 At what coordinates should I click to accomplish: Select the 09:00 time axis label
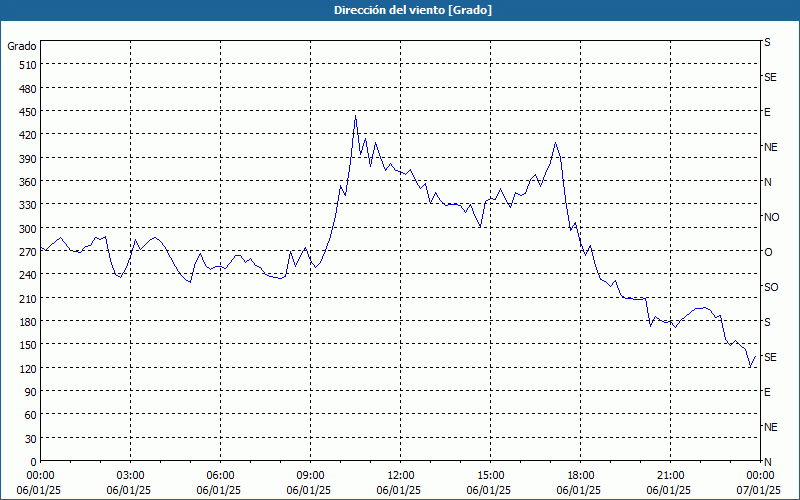pos(310,476)
